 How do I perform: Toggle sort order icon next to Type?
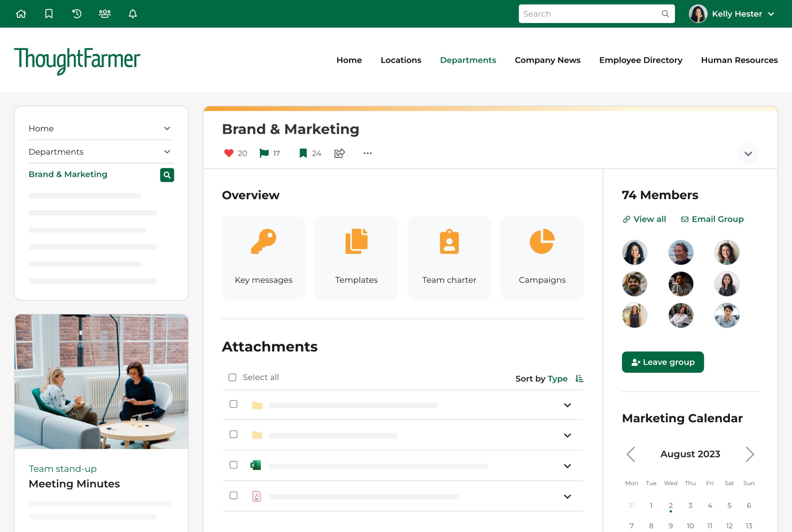pyautogui.click(x=579, y=379)
